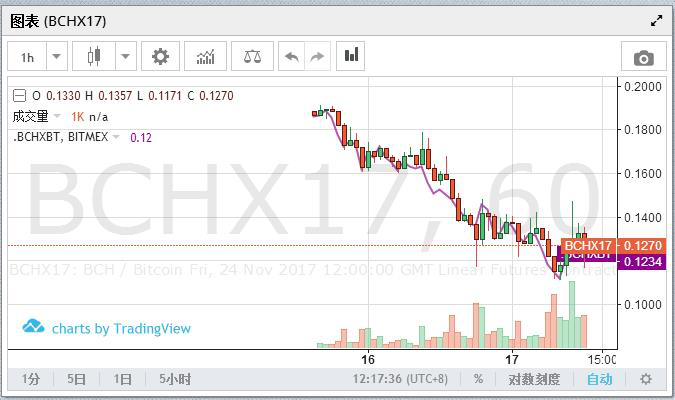Expand chart to fullscreen

[x=656, y=21]
